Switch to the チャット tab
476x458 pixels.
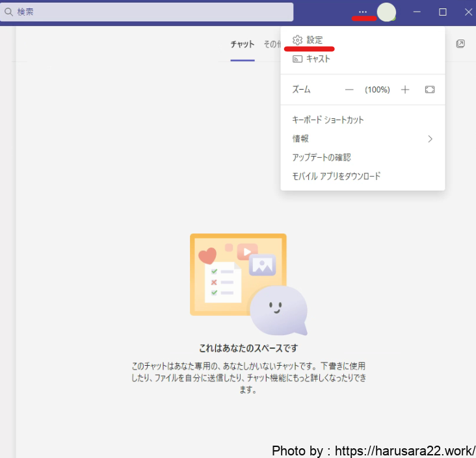point(243,44)
